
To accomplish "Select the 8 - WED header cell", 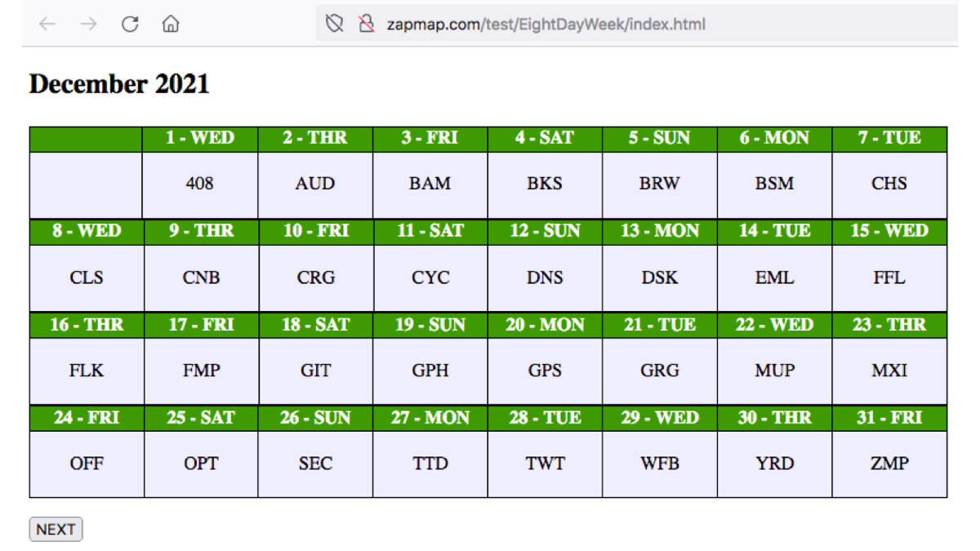I will pos(87,232).
